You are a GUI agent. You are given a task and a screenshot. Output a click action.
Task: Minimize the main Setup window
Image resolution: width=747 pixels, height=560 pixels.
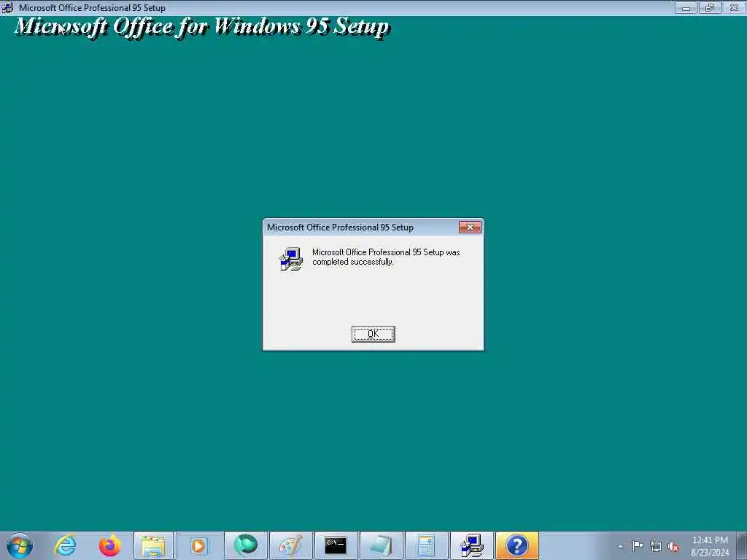tap(686, 7)
